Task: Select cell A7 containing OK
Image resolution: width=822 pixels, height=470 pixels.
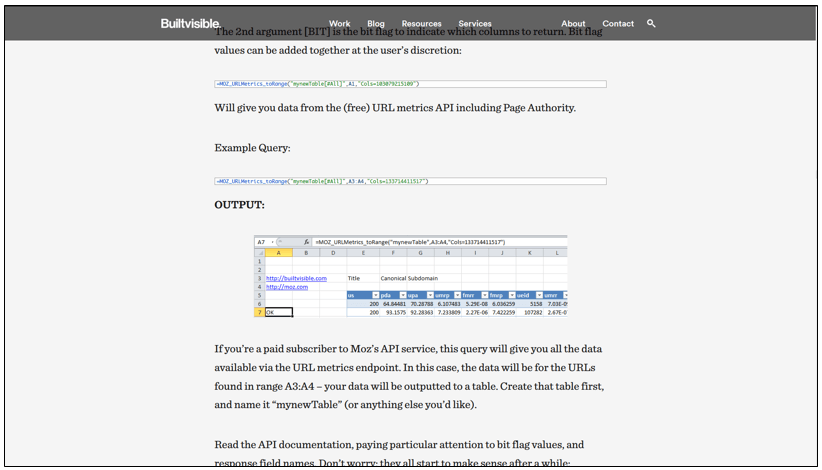Action: pos(279,312)
